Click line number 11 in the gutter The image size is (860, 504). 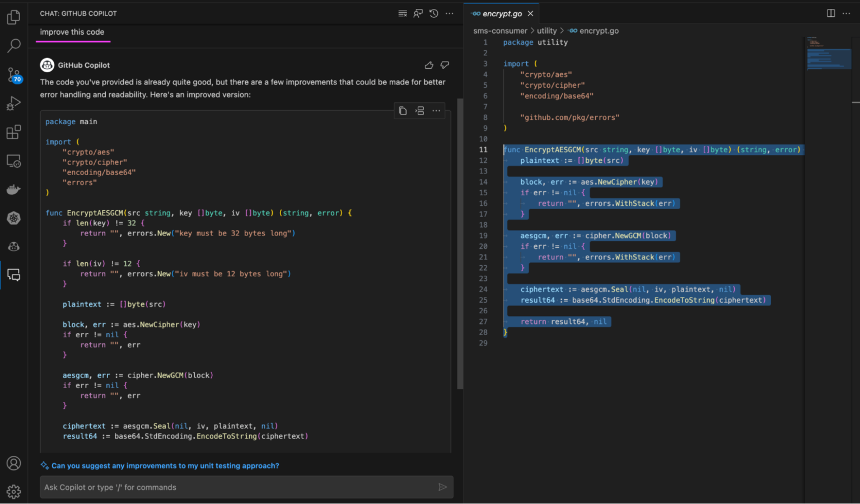(x=483, y=149)
